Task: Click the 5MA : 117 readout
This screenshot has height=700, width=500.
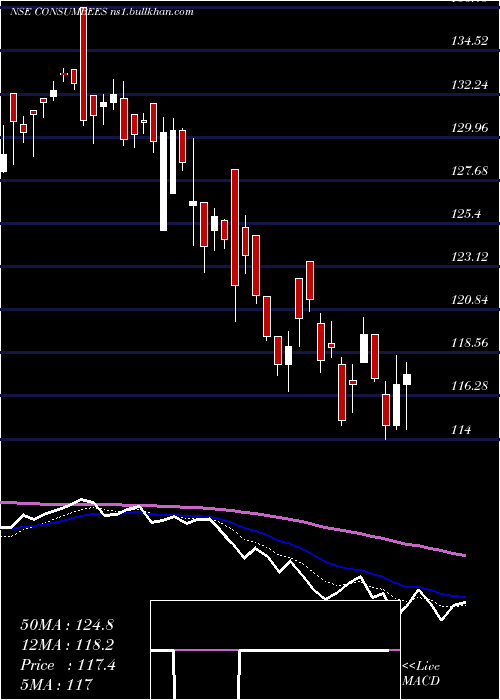Action: [x=56, y=684]
